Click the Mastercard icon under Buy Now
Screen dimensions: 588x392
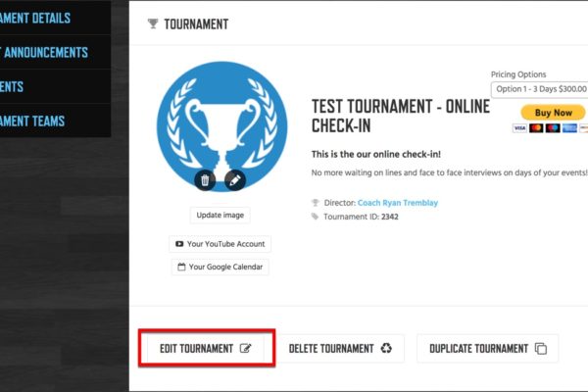[536, 128]
